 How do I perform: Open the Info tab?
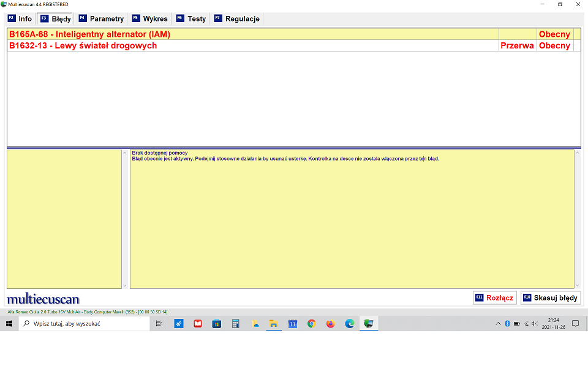(20, 19)
